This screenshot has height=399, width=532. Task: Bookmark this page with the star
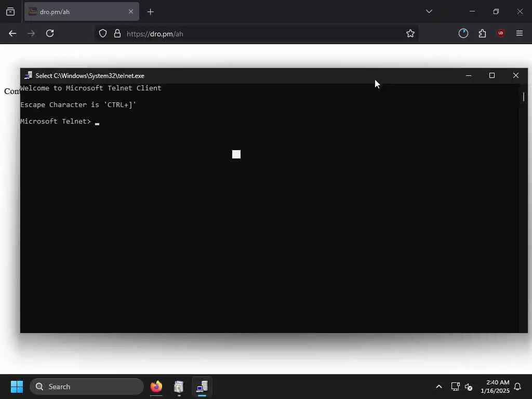tap(410, 34)
